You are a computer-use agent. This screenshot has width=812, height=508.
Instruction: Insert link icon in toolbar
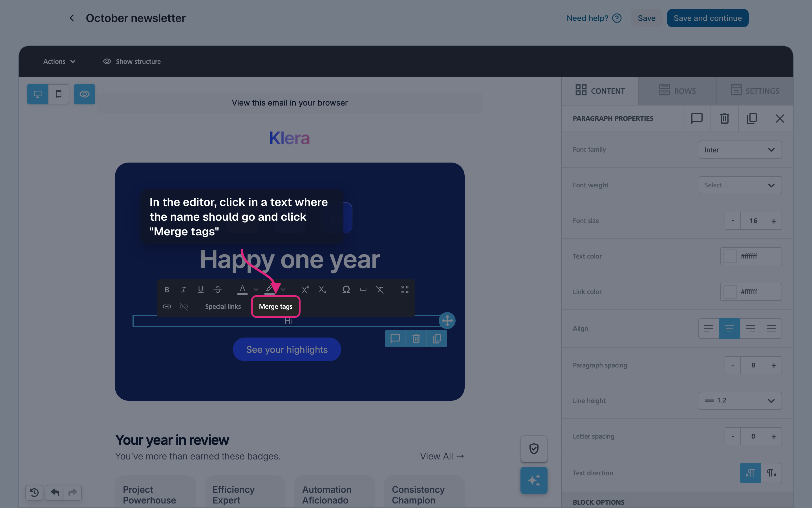[x=167, y=306]
